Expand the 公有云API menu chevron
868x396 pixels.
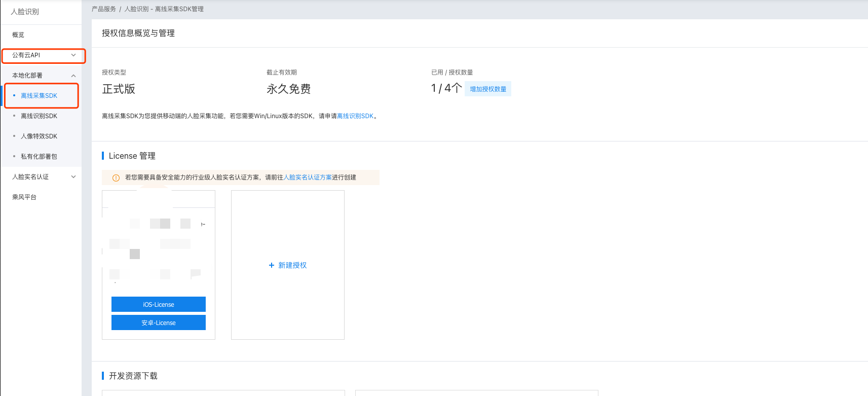click(73, 55)
